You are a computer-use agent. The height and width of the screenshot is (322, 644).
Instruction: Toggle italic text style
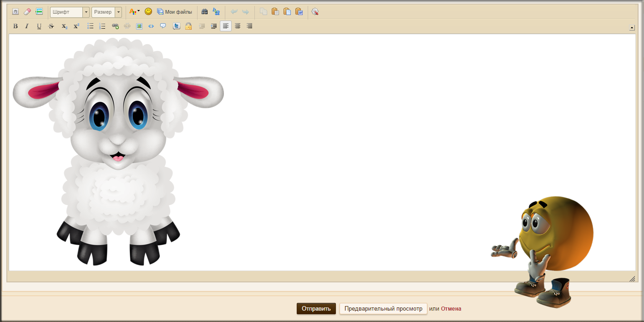coord(27,26)
